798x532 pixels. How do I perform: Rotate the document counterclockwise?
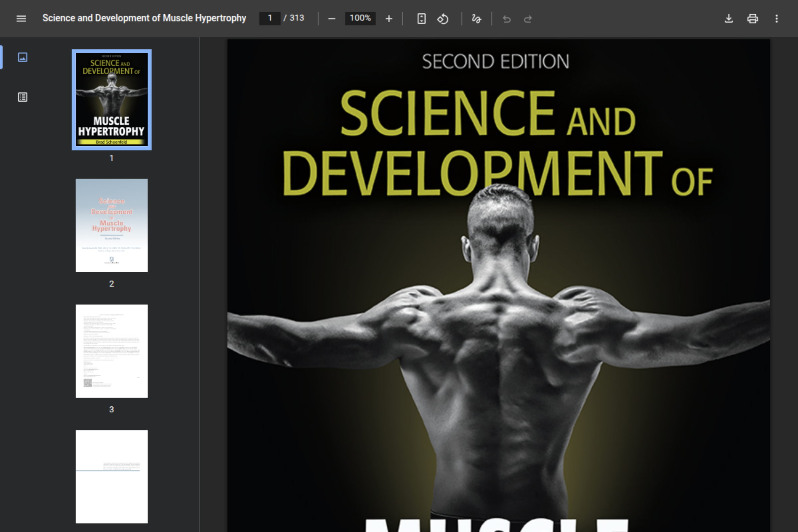click(x=443, y=19)
